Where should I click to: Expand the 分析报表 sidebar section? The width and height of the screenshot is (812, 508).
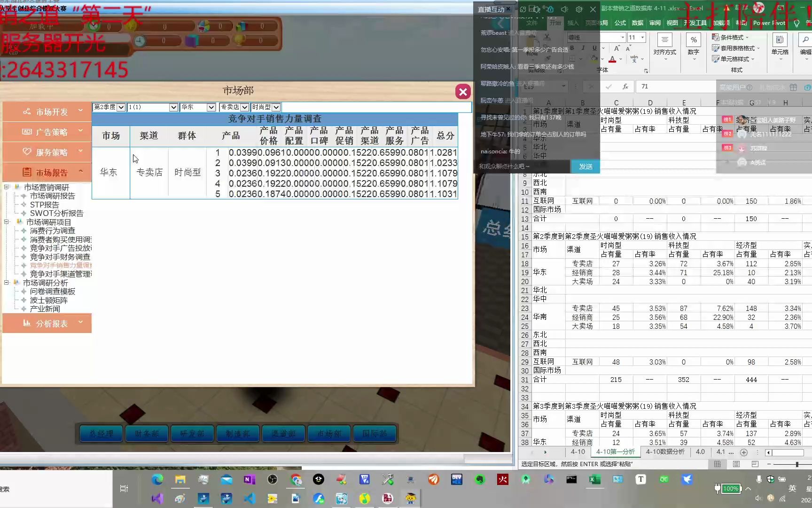[x=47, y=324]
